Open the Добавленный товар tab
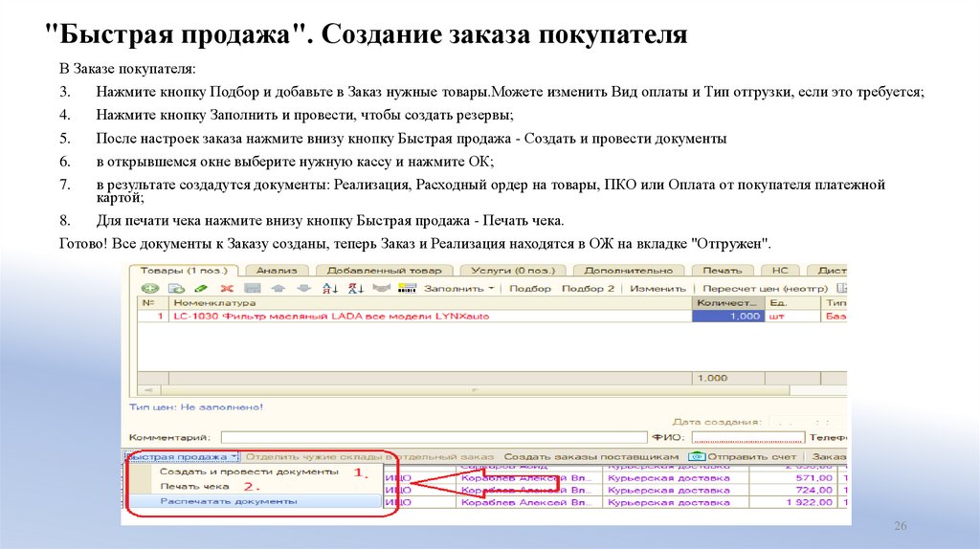The height and width of the screenshot is (549, 980). click(x=385, y=271)
